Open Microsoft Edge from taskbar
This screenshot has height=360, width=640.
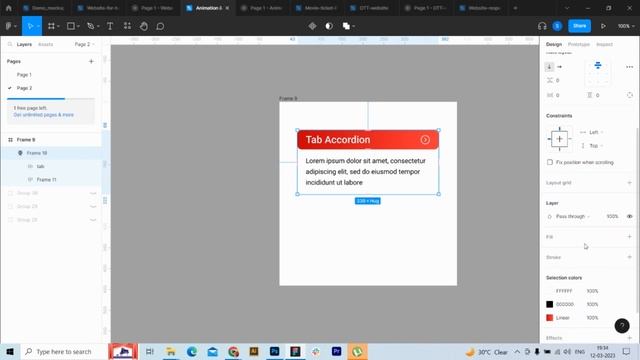point(191,351)
